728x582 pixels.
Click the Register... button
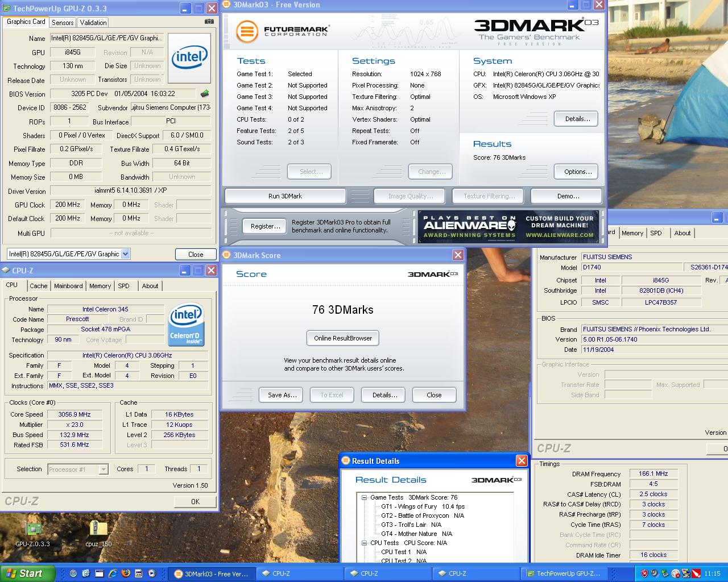(266, 226)
